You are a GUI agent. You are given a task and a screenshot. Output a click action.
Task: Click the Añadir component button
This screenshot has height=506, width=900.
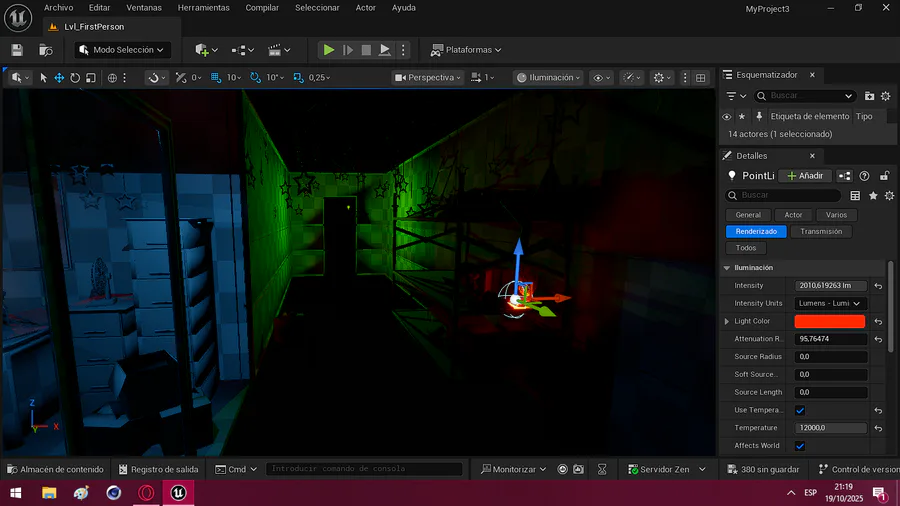point(805,176)
